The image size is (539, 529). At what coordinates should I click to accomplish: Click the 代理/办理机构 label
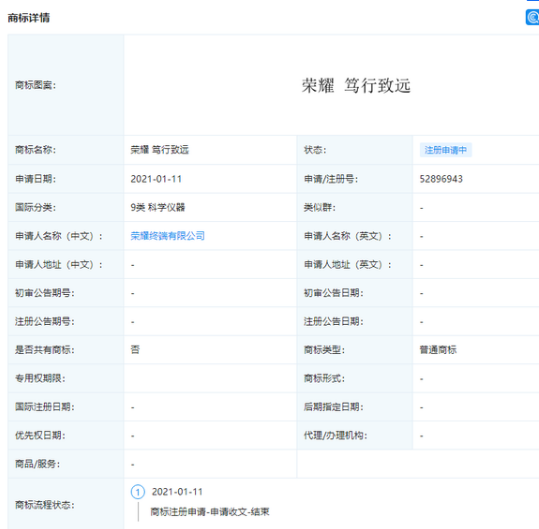click(x=336, y=436)
